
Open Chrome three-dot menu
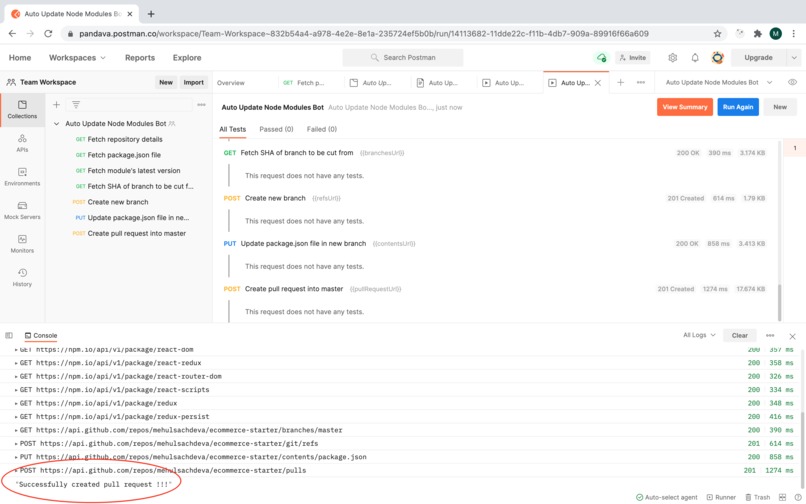click(794, 33)
